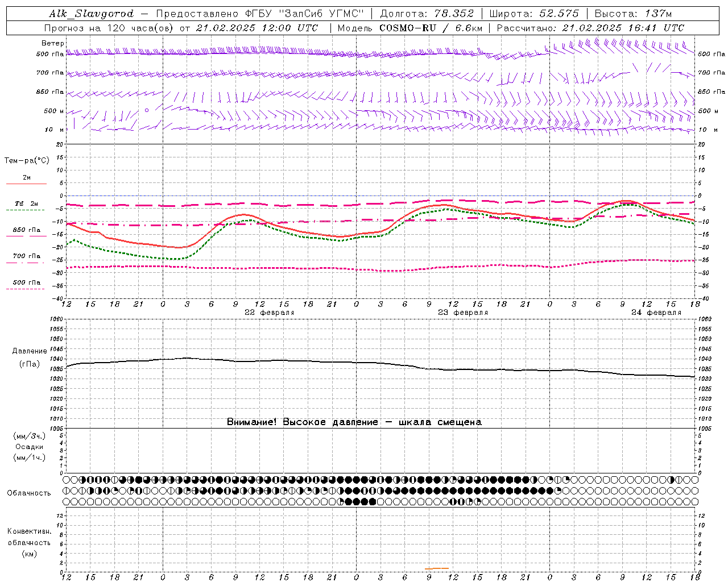Click the left 850 гПа wind level label

click(x=50, y=92)
